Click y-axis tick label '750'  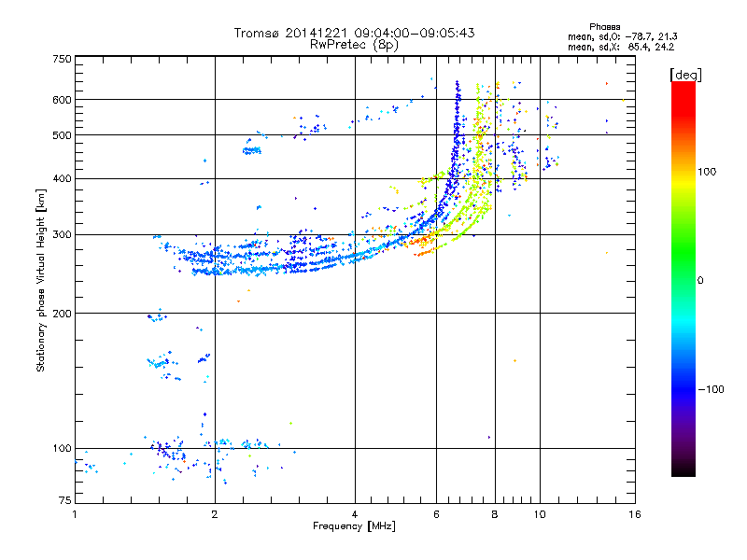pyautogui.click(x=62, y=59)
